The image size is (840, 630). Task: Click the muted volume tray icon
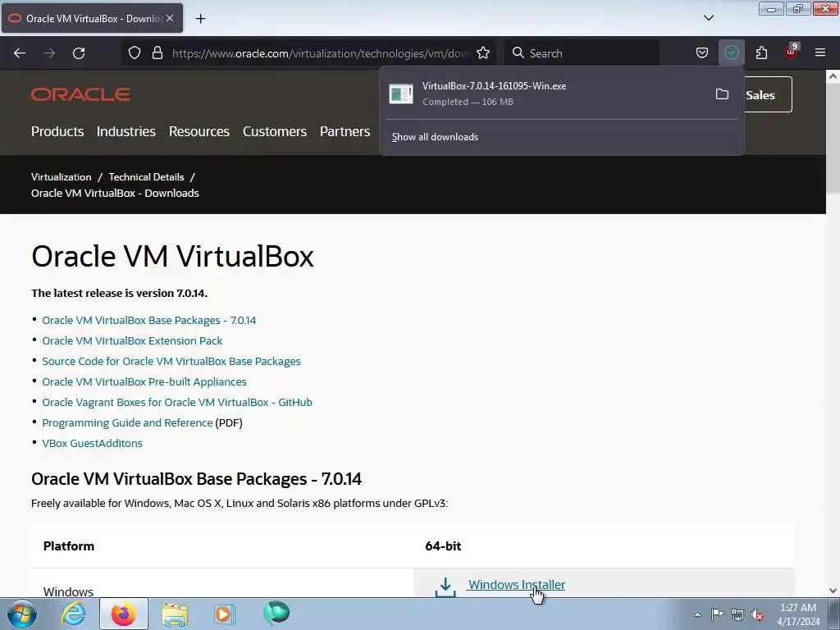pyautogui.click(x=757, y=614)
